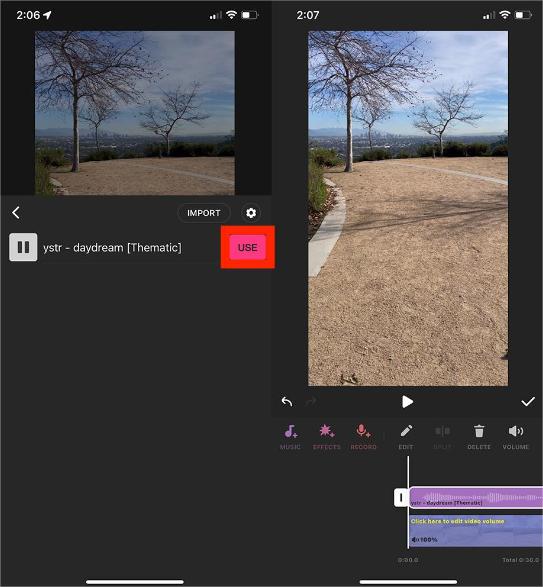Select the purple daydream audio clip in timeline
The image size is (543, 587).
[476, 498]
